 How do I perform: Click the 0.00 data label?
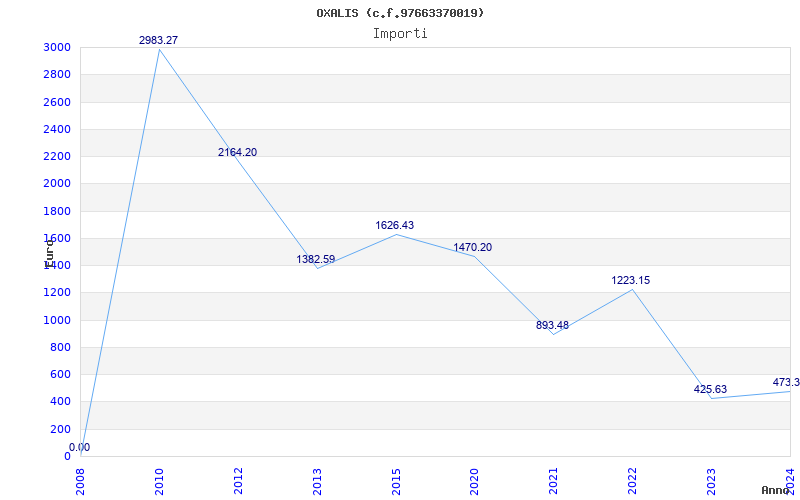click(x=80, y=447)
